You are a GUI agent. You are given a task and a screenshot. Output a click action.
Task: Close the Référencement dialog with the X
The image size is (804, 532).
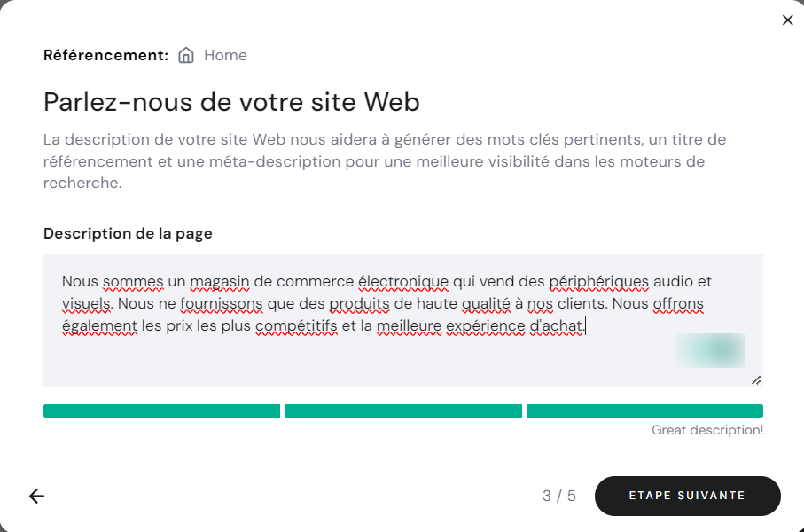[787, 20]
